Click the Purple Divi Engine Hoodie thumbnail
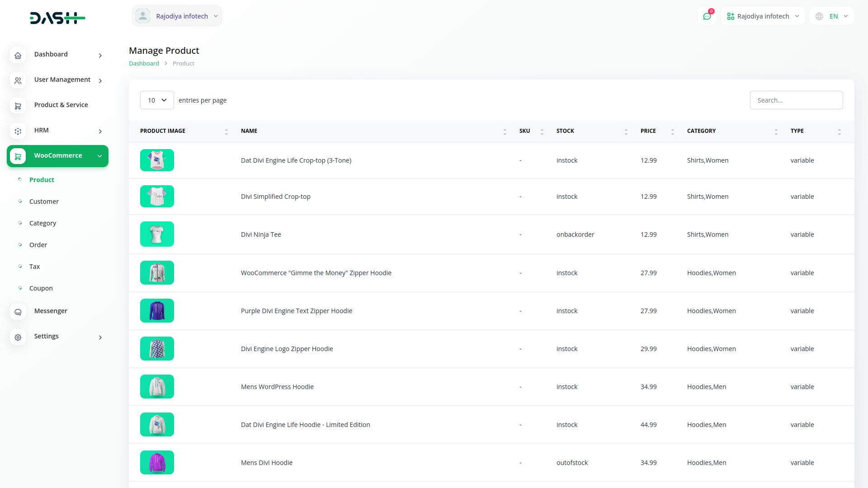The width and height of the screenshot is (868, 488). [157, 311]
